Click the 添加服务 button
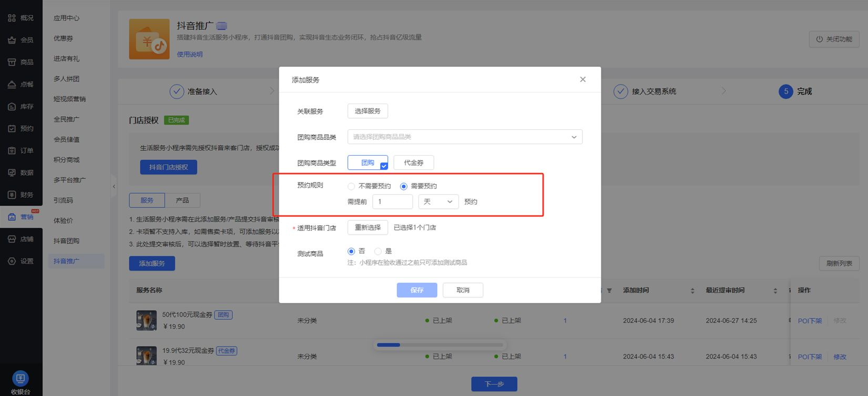 pos(152,263)
